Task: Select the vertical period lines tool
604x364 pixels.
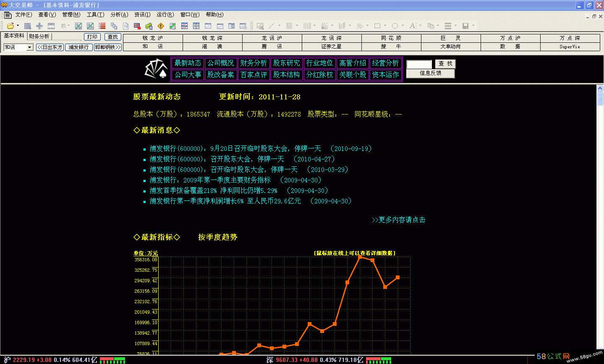Action: 307,26
